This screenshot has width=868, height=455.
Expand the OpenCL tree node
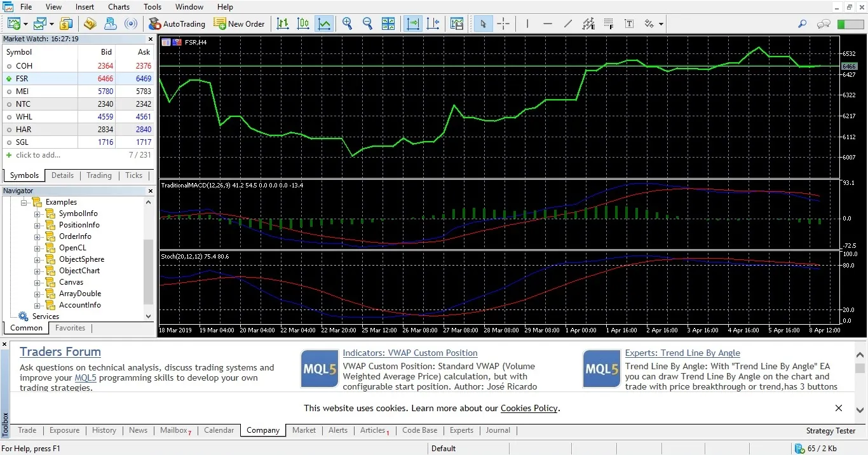(x=37, y=248)
